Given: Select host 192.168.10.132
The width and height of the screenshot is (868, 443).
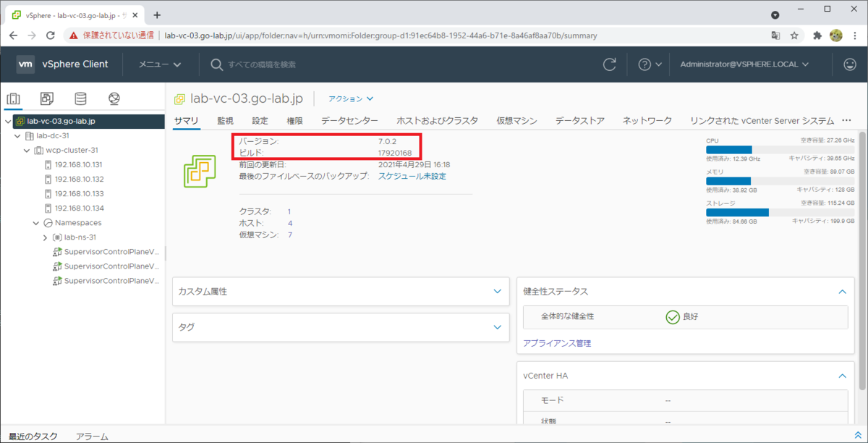Looking at the screenshot, I should click(x=79, y=179).
